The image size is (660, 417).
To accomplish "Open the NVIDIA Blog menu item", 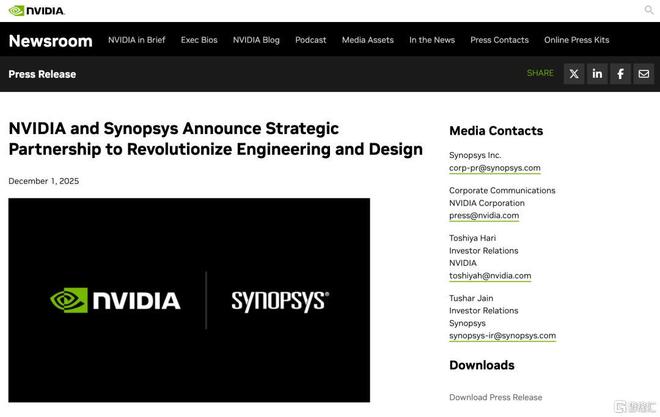I will click(x=256, y=40).
